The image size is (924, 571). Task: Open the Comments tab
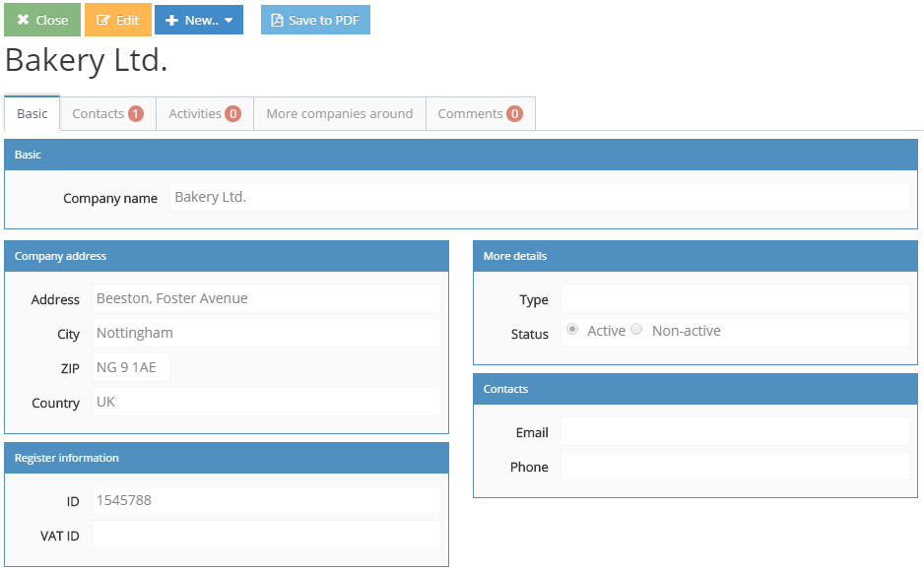point(481,113)
